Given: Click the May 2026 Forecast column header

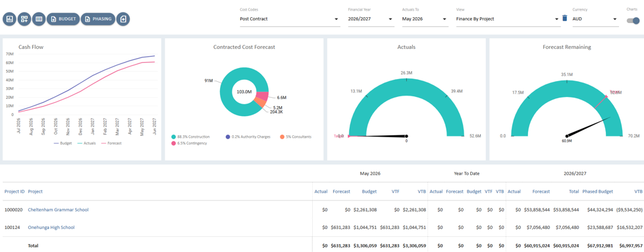Looking at the screenshot, I should pyautogui.click(x=341, y=191).
